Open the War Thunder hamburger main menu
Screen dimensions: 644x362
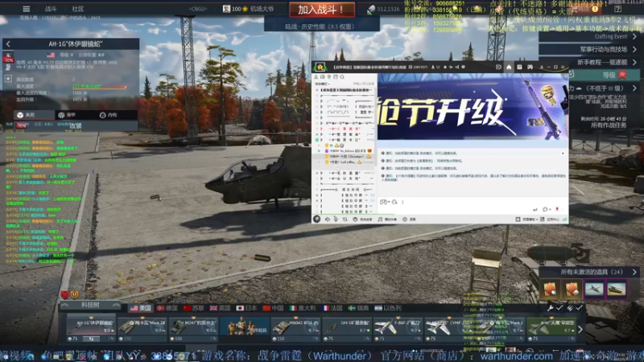point(27,9)
